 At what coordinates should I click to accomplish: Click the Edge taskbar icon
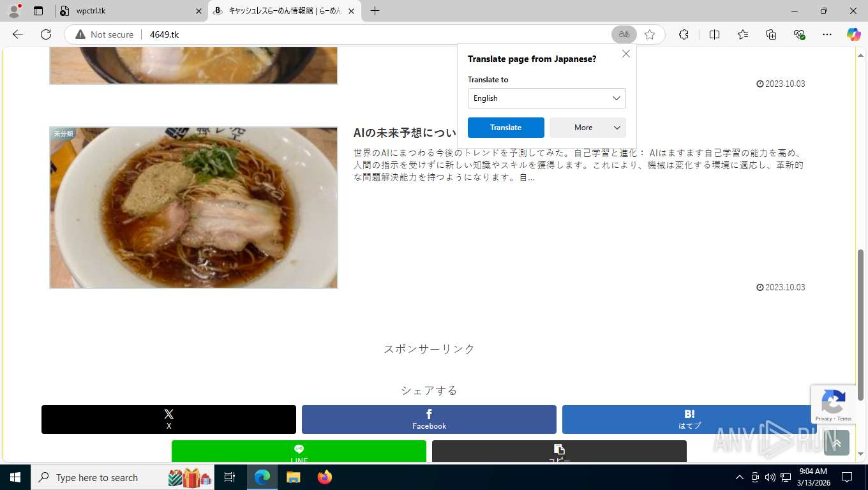(262, 477)
